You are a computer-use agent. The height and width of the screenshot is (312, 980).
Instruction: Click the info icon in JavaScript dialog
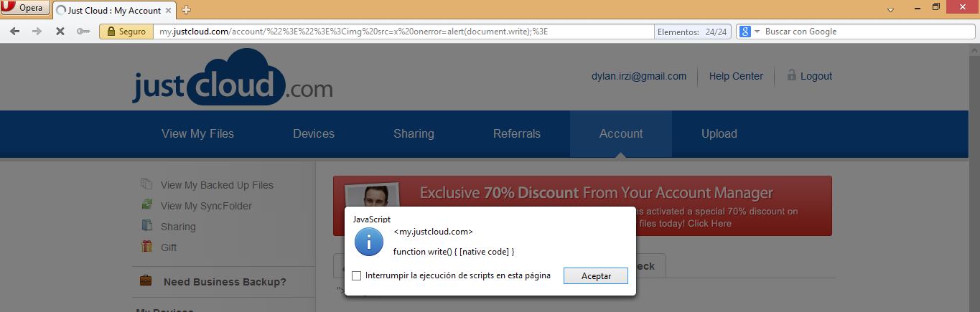(370, 242)
